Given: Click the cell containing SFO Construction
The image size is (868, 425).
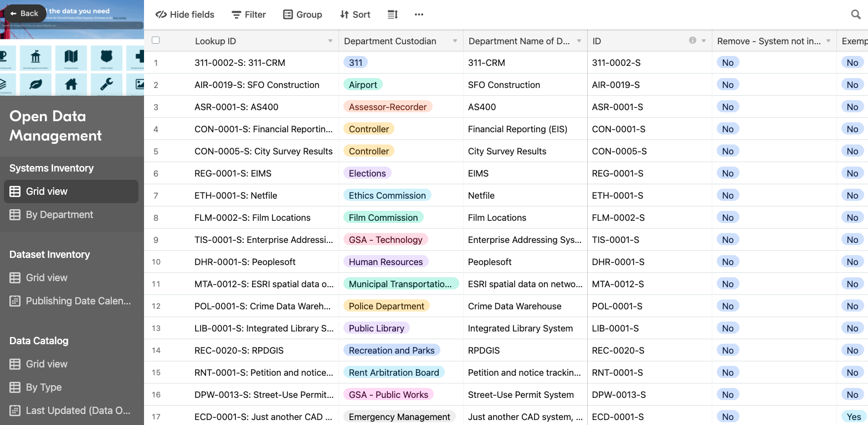Looking at the screenshot, I should click(x=504, y=85).
